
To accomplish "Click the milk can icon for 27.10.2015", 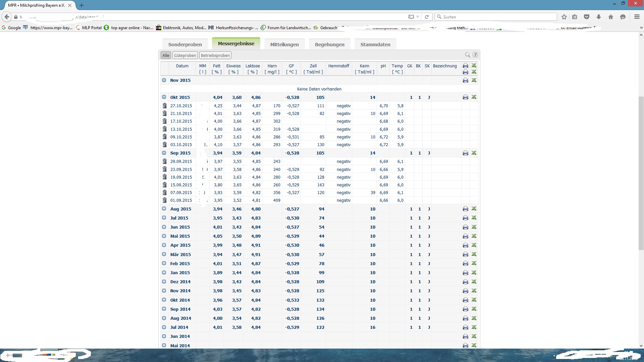I will (164, 106).
